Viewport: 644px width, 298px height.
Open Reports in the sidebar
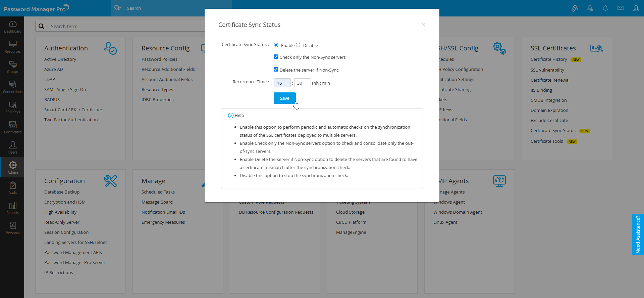pos(12,208)
